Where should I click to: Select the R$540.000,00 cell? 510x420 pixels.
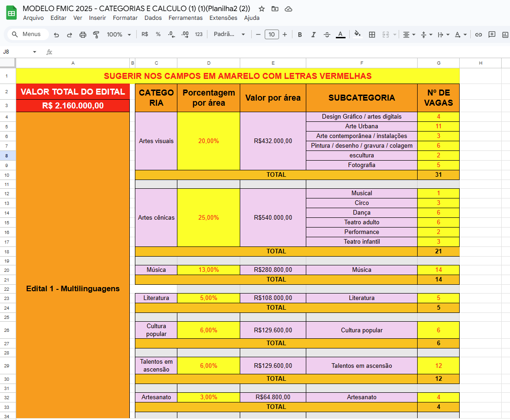(x=273, y=217)
